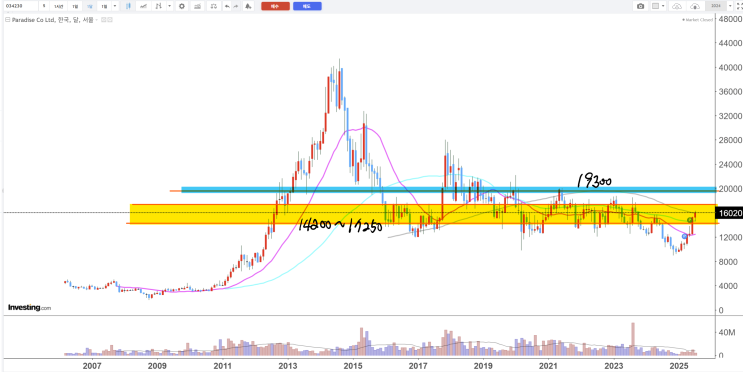Save chart layout to cloud icon
This screenshot has width=743, height=372.
[695, 6]
